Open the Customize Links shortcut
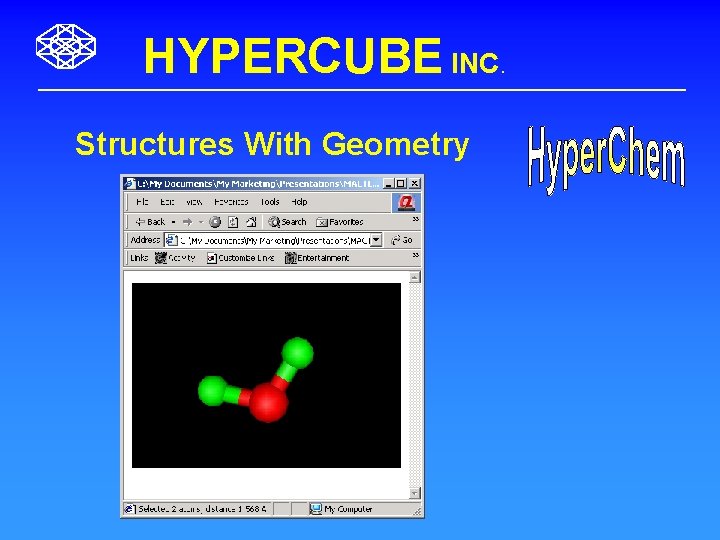The width and height of the screenshot is (720, 540). pos(240,258)
